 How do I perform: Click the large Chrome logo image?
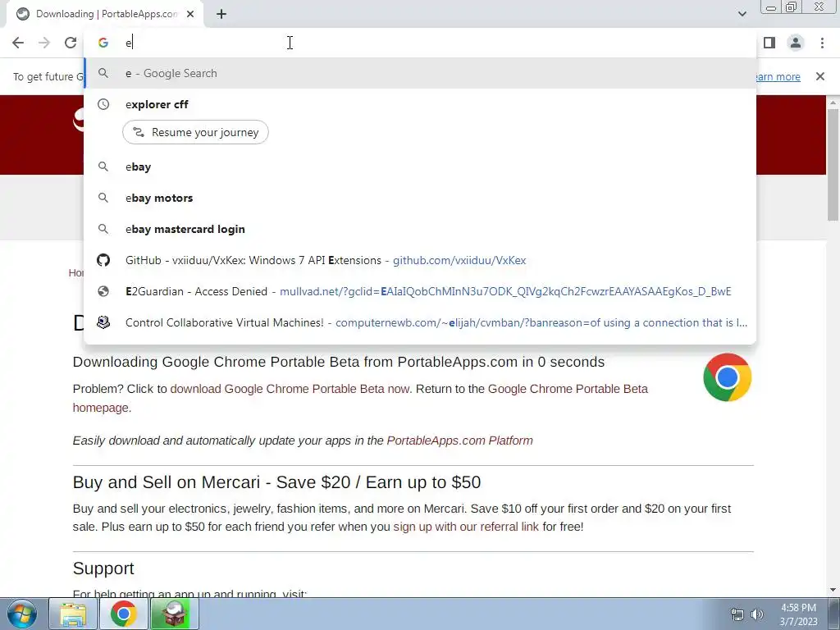coord(727,377)
